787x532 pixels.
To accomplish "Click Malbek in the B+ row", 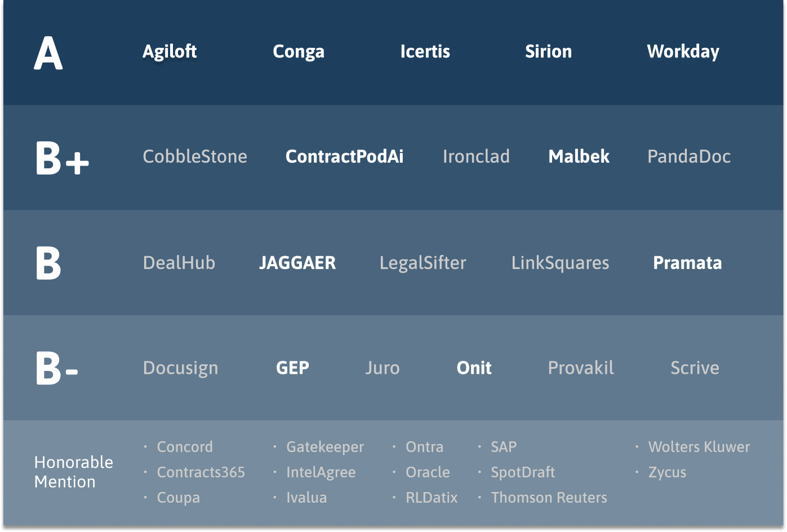I will 579,157.
